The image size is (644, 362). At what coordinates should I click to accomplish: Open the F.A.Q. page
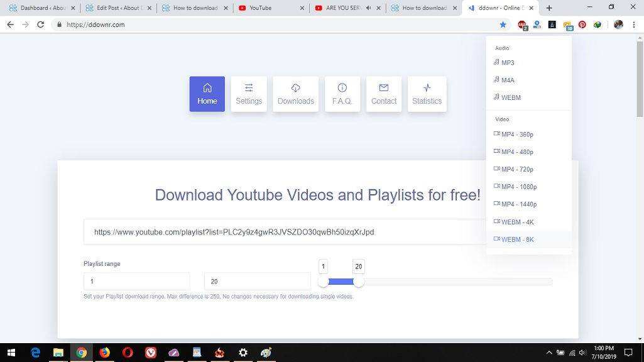342,94
